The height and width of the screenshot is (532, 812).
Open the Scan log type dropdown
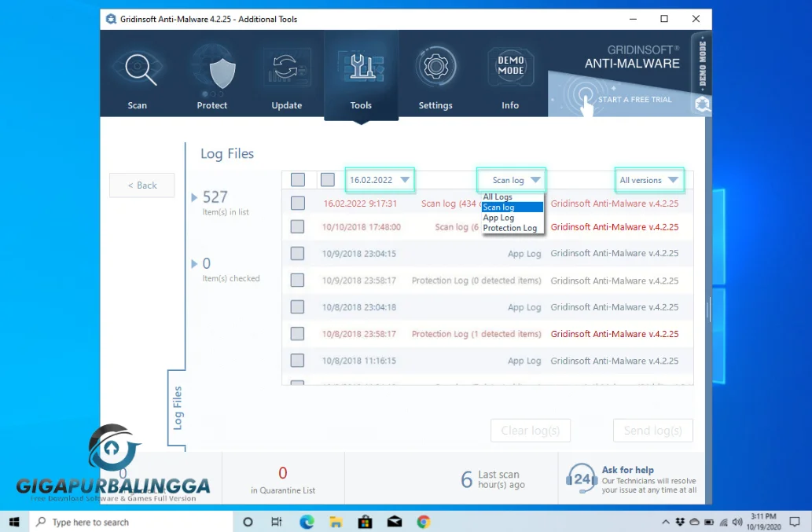click(511, 180)
